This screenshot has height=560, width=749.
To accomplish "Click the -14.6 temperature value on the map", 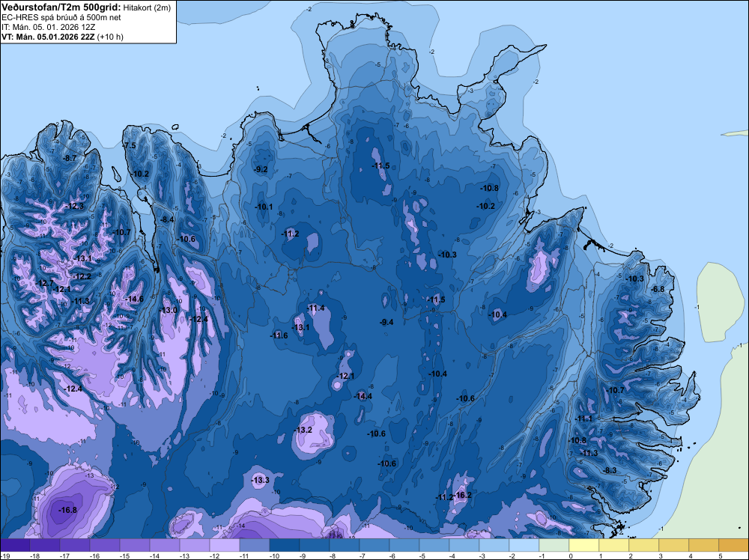I will coord(134,299).
